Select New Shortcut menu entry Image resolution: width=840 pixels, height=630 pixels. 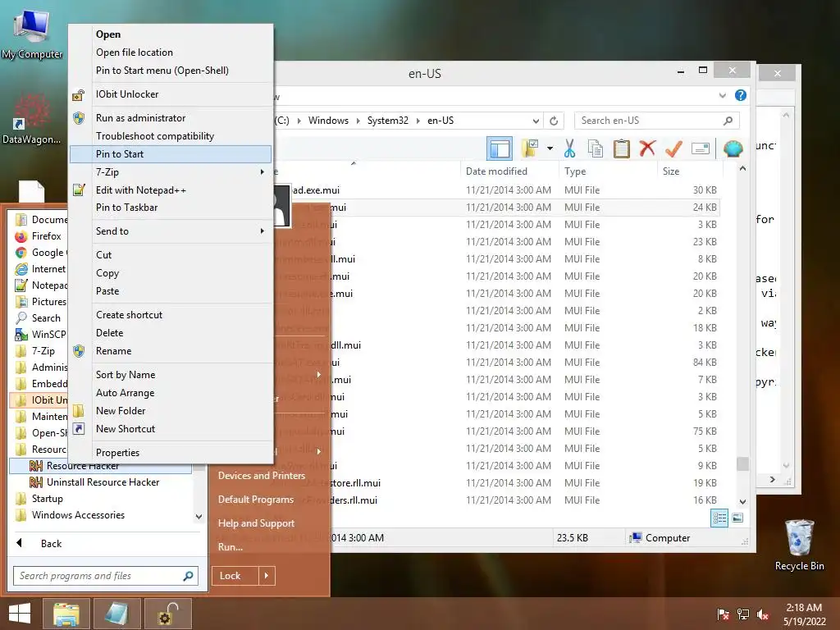pyautogui.click(x=171, y=429)
